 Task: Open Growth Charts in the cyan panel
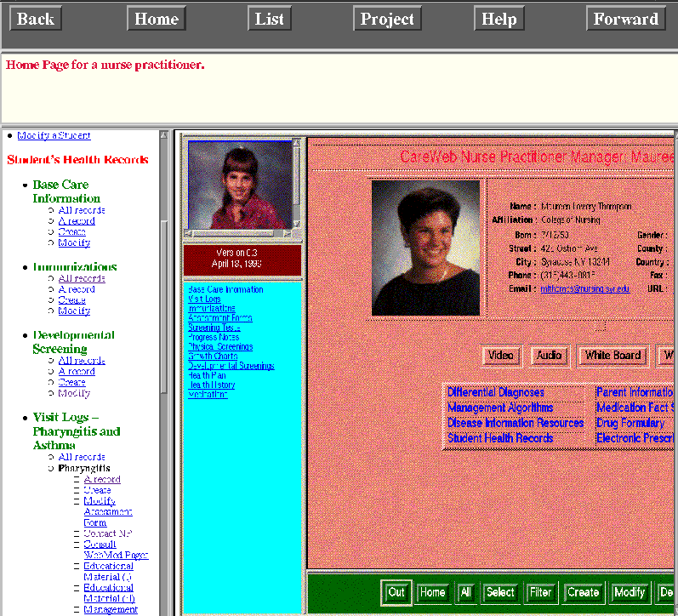214,356
